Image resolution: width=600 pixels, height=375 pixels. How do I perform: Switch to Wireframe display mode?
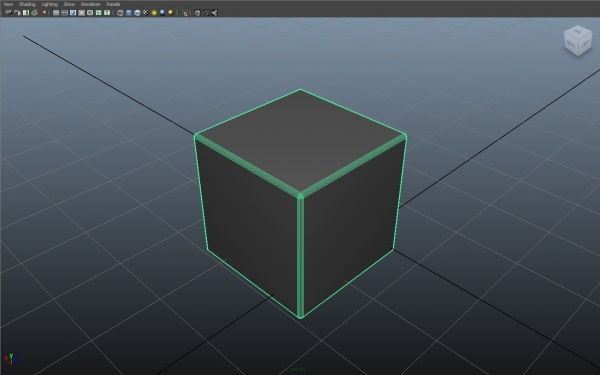120,13
